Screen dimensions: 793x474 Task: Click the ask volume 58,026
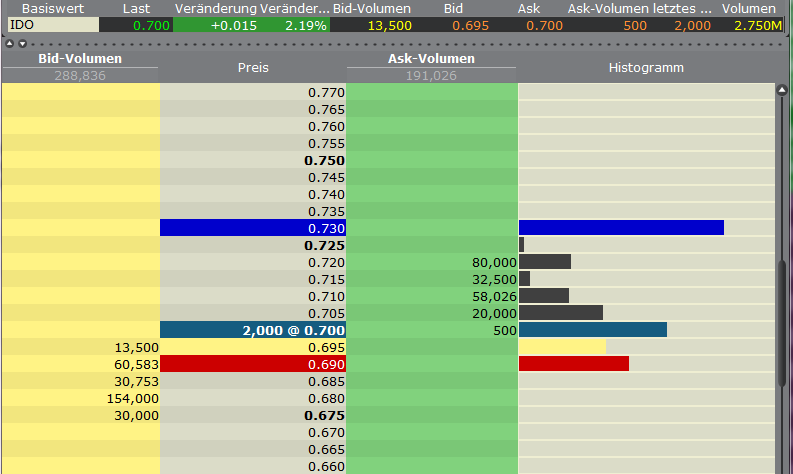(494, 296)
